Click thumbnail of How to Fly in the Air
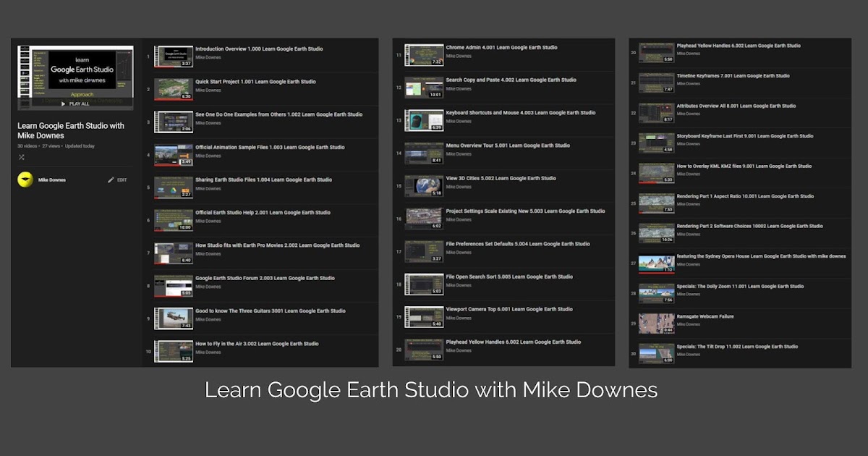 pyautogui.click(x=174, y=351)
